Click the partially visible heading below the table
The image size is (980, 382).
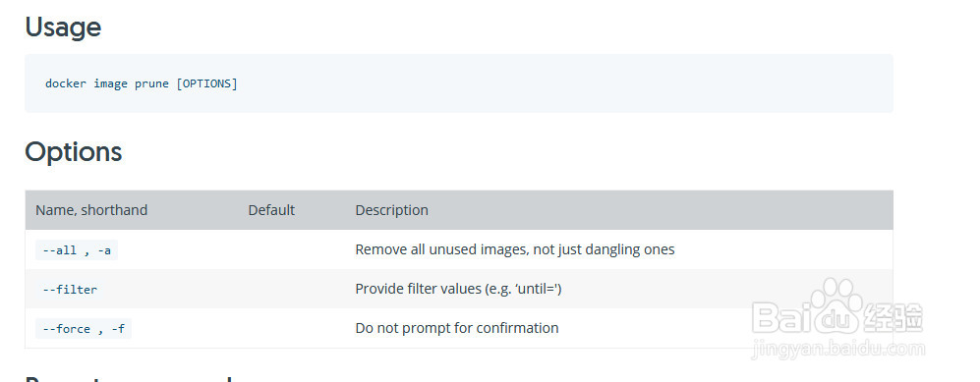click(x=128, y=378)
